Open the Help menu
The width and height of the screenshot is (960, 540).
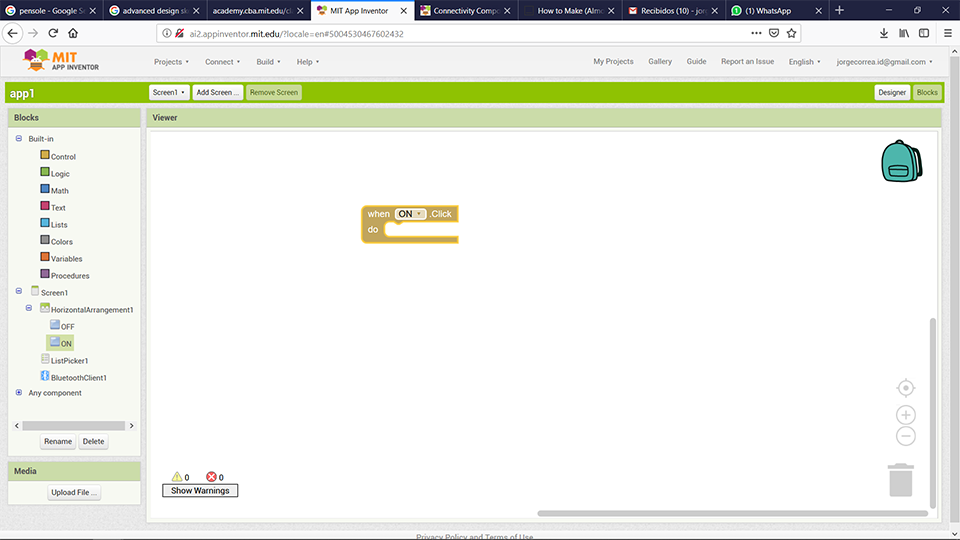coord(308,62)
